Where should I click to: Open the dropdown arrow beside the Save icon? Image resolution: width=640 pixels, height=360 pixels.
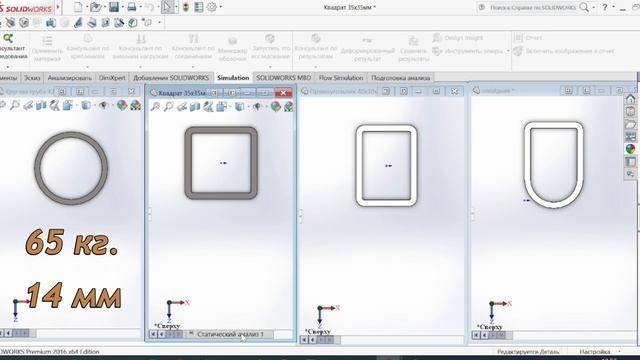point(122,7)
